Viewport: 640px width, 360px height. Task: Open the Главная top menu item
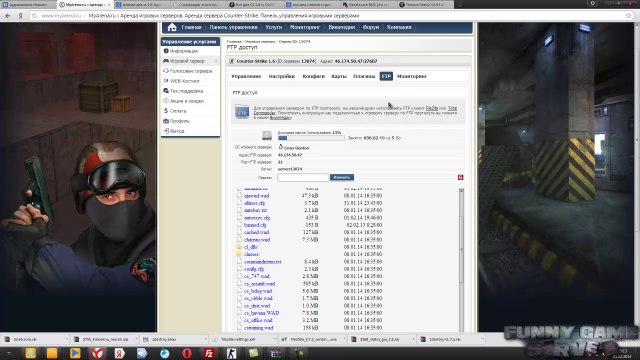(191, 27)
